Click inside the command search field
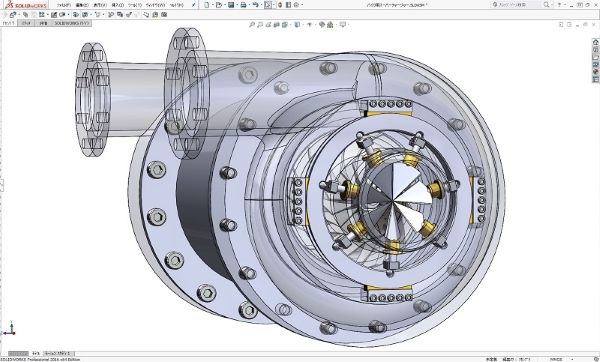 pos(519,5)
